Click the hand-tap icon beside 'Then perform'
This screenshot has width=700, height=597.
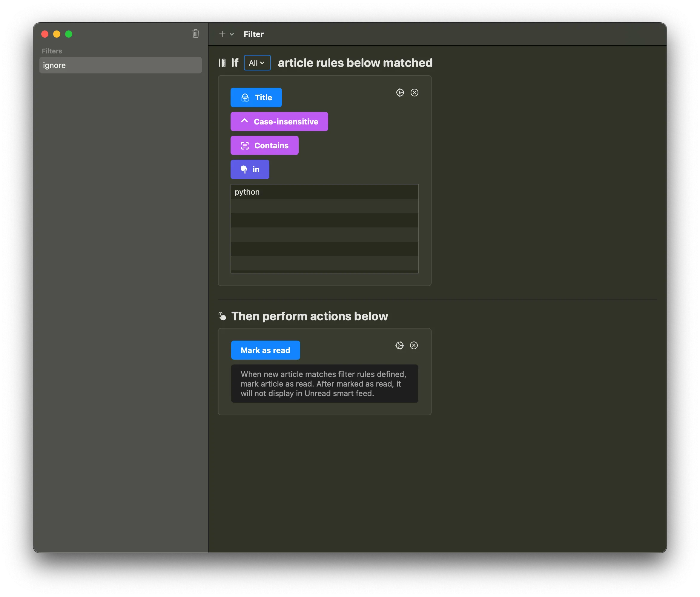pyautogui.click(x=222, y=316)
